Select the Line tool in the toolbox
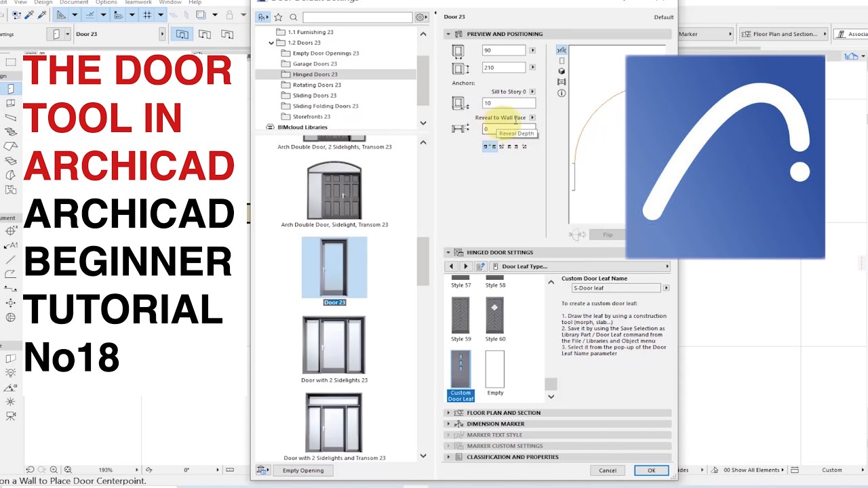The image size is (868, 488). coord(11,260)
